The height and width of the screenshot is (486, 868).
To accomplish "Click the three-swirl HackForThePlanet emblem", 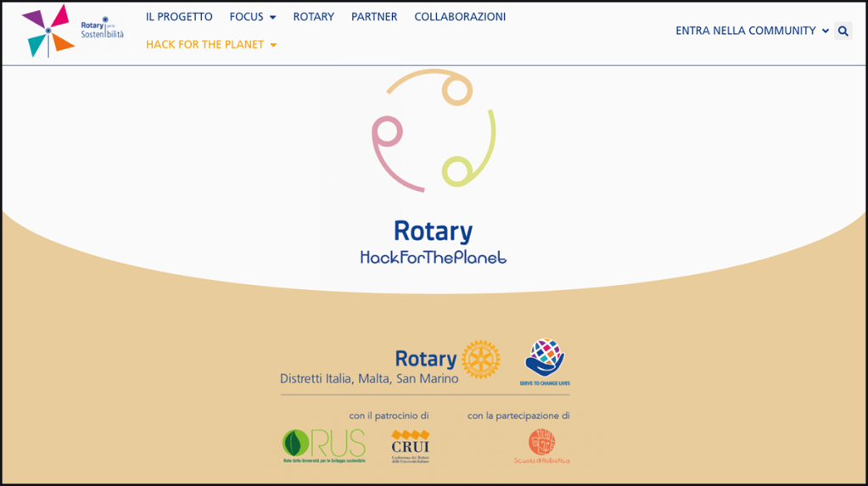I will 433,129.
